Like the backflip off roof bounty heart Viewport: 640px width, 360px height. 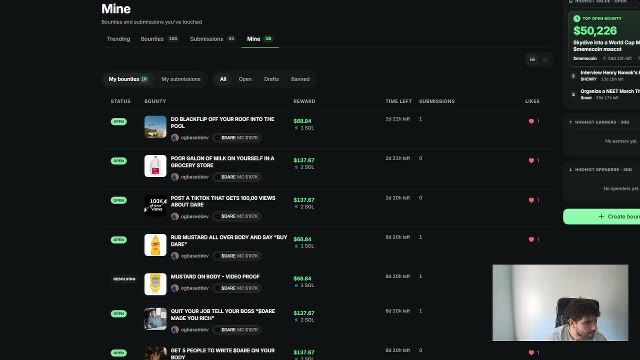(x=531, y=121)
